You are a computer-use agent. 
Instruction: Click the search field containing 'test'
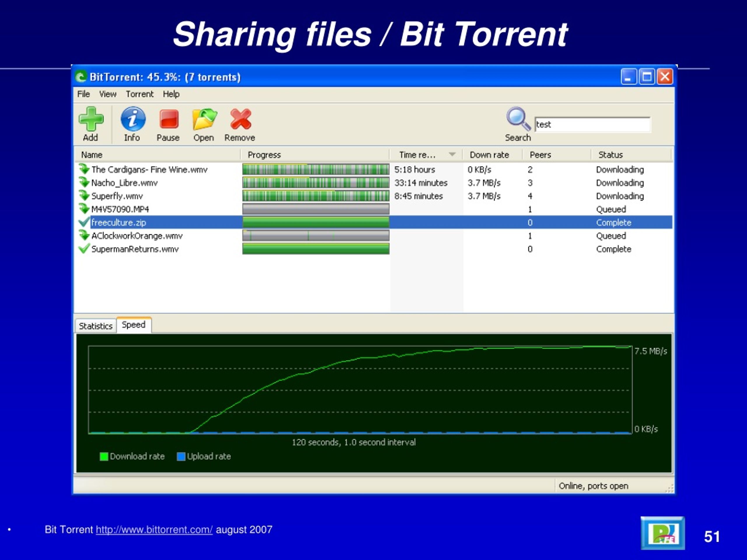(x=593, y=125)
